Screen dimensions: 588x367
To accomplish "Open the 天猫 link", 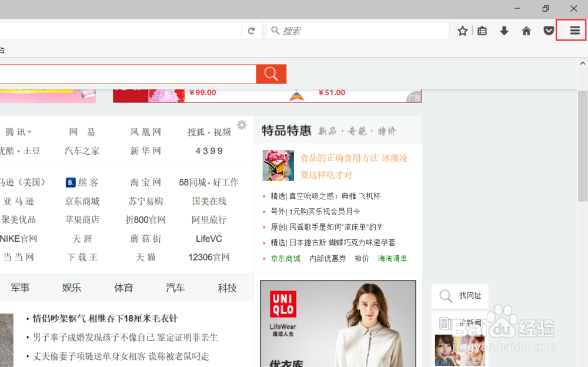I will pos(145,257).
